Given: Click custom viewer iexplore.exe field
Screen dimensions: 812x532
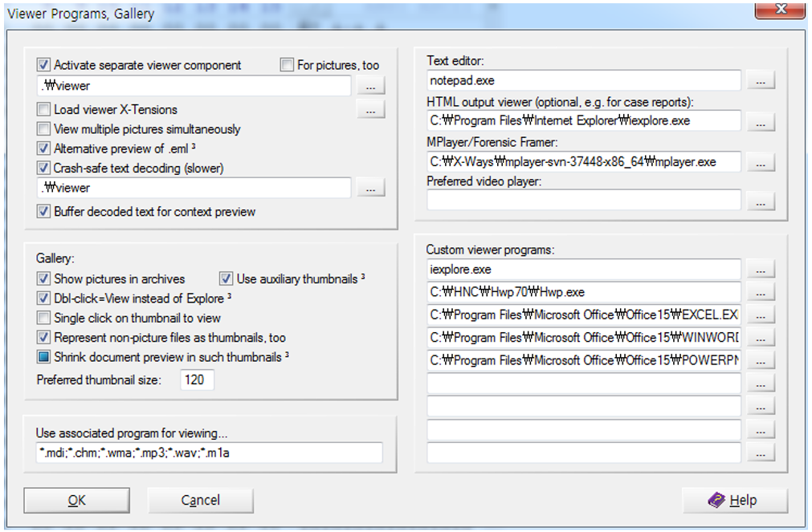Looking at the screenshot, I should 584,270.
